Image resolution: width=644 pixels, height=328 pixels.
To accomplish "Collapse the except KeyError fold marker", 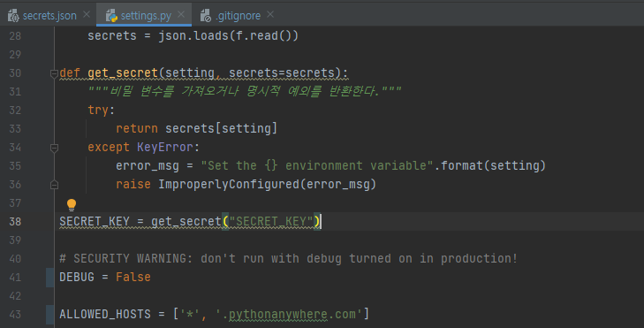I will click(x=54, y=148).
